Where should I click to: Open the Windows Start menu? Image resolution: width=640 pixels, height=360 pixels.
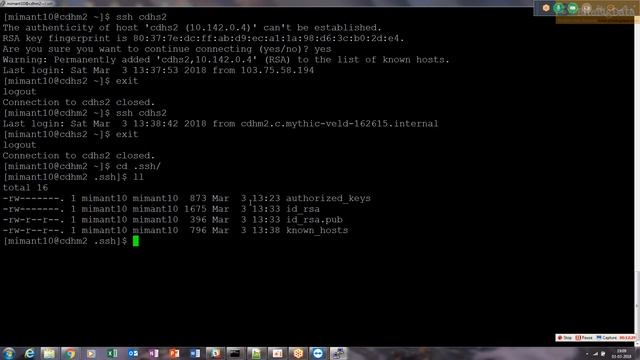click(8, 353)
